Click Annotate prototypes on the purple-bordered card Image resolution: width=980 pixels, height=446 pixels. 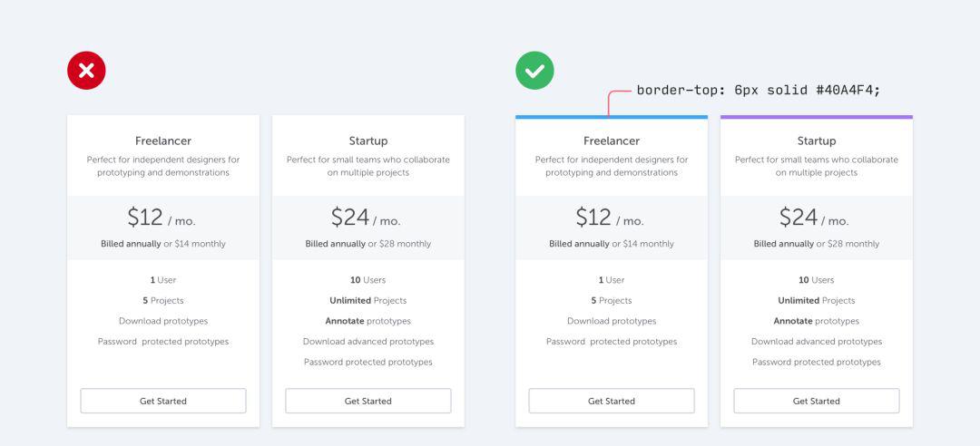817,321
